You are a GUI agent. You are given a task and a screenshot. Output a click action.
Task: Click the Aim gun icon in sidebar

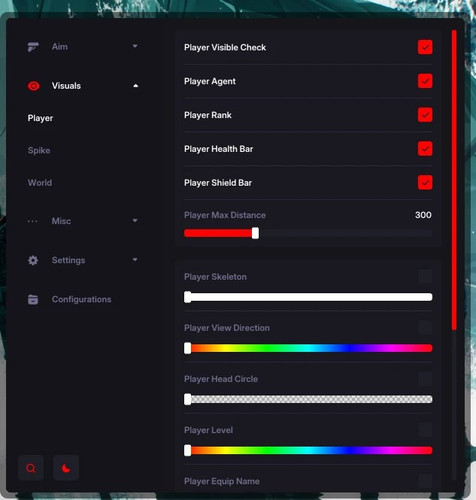tap(33, 47)
